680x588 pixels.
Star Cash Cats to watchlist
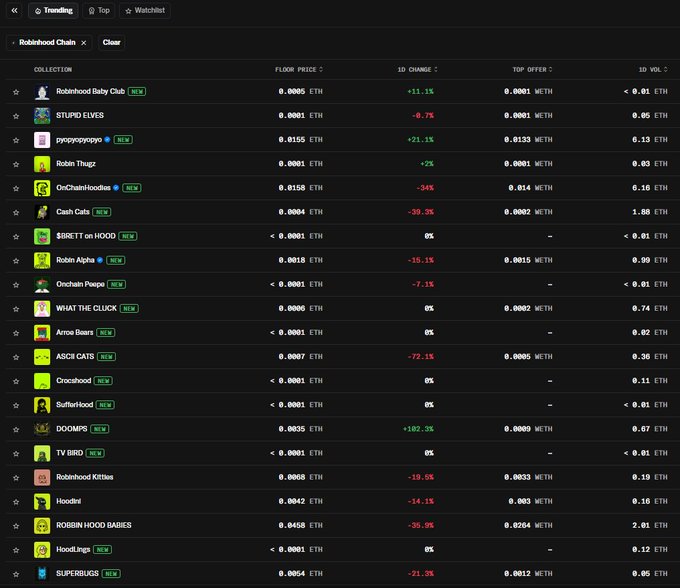click(x=16, y=212)
